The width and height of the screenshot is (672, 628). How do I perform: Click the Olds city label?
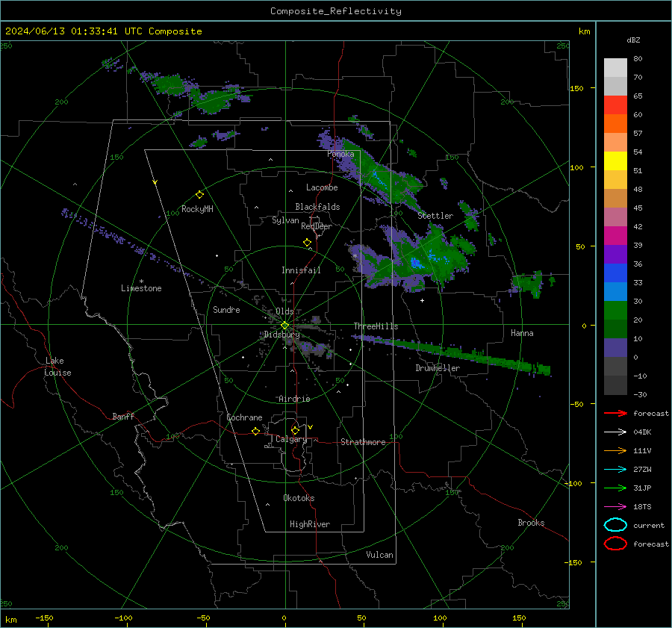click(284, 311)
